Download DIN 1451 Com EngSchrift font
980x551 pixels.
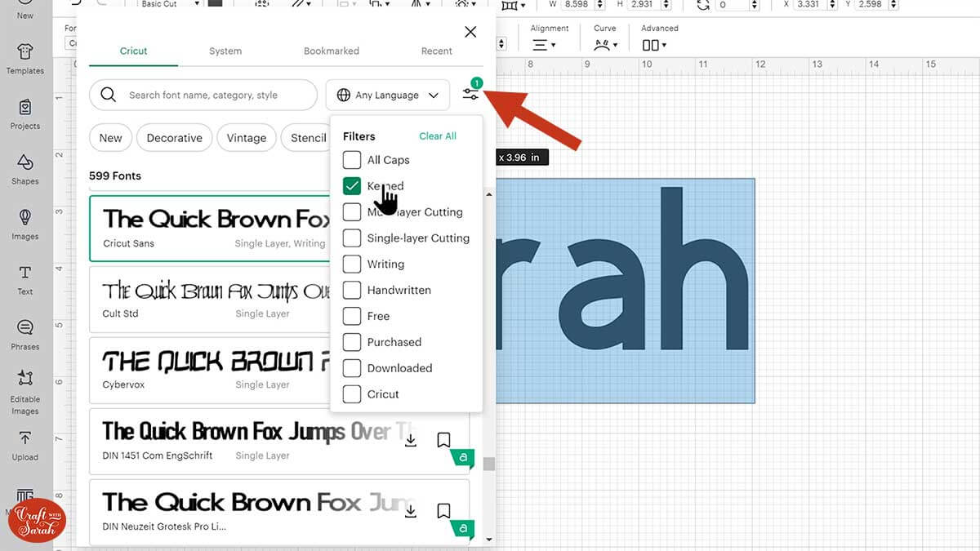coord(411,440)
